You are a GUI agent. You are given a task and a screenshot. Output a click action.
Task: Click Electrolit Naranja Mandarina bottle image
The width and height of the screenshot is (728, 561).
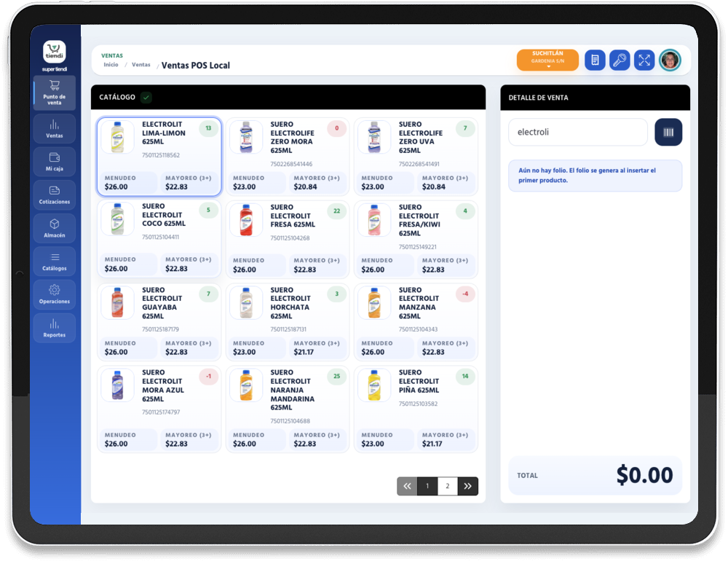246,385
